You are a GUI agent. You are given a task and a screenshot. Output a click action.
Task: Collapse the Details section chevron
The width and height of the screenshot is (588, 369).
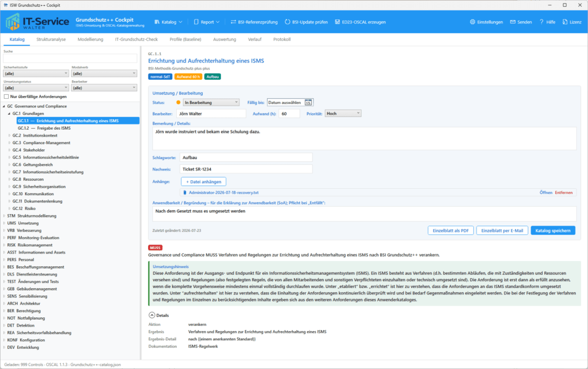[152, 315]
